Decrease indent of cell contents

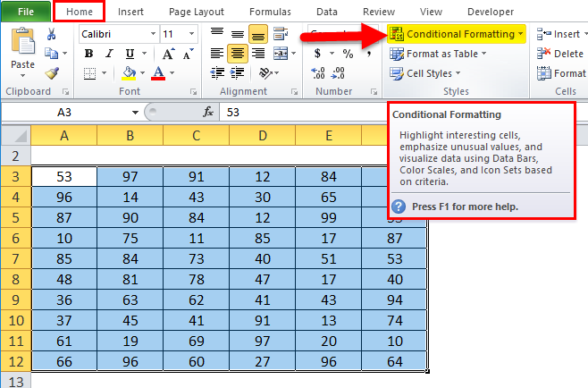(217, 72)
